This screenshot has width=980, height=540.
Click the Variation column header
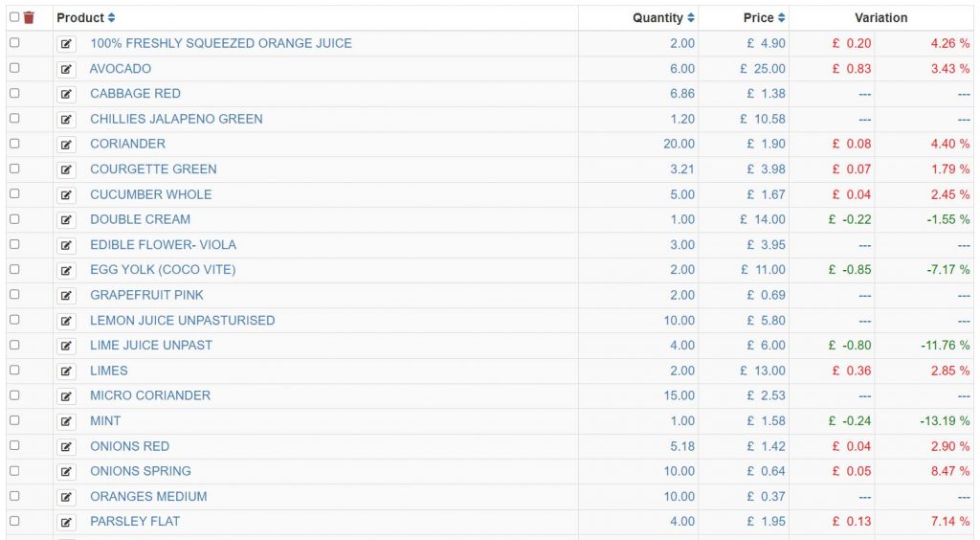(x=880, y=17)
